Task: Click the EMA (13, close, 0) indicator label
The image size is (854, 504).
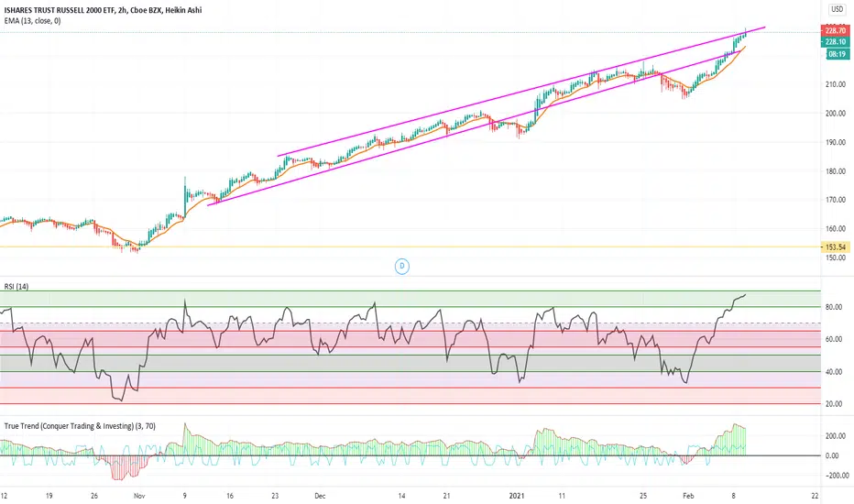Action: [x=33, y=21]
